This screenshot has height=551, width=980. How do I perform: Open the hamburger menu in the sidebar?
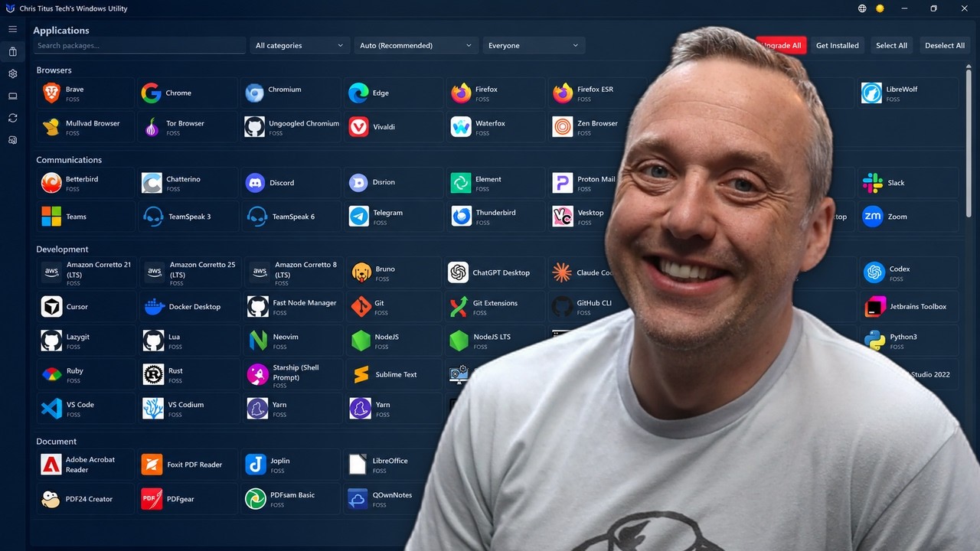click(12, 29)
